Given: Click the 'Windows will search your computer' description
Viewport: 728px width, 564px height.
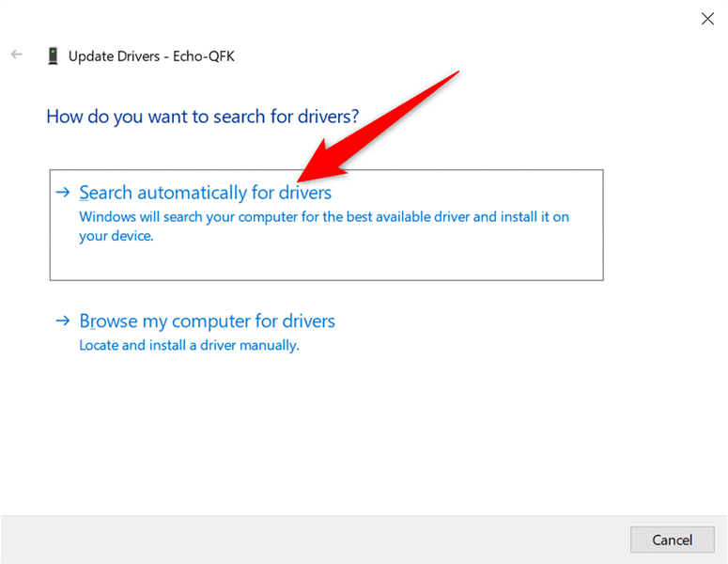Looking at the screenshot, I should (x=323, y=227).
